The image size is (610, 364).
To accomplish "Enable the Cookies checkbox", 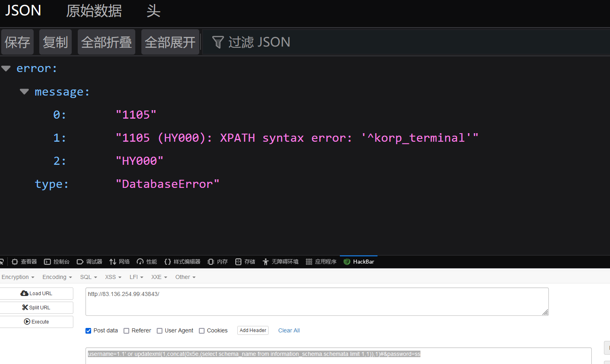I will (202, 331).
